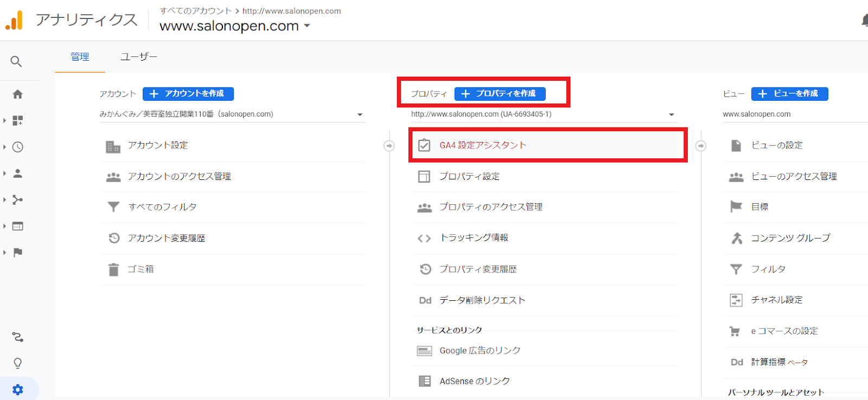
Task: Open Behavior window icon in sidebar
Action: tap(18, 226)
